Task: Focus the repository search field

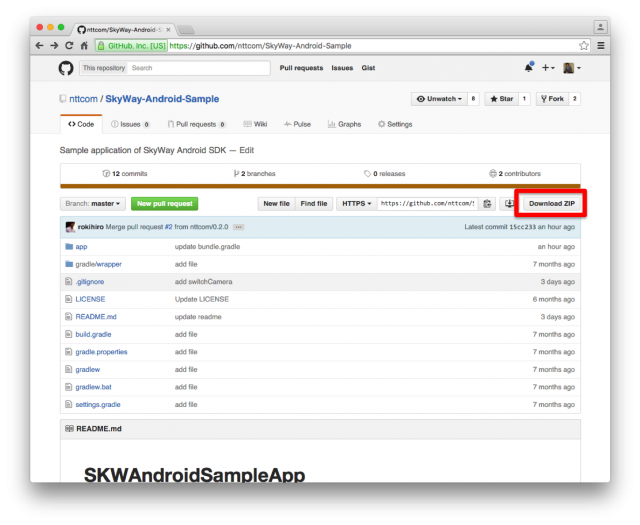Action: point(198,68)
